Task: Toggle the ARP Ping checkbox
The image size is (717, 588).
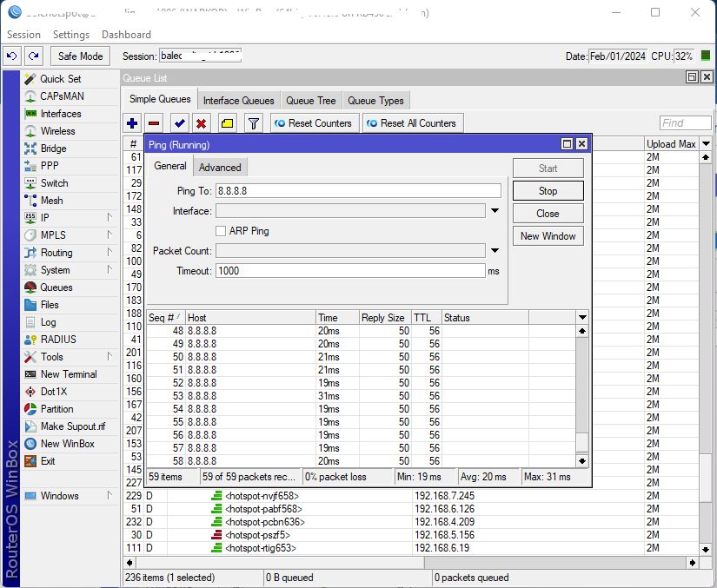Action: coord(221,231)
